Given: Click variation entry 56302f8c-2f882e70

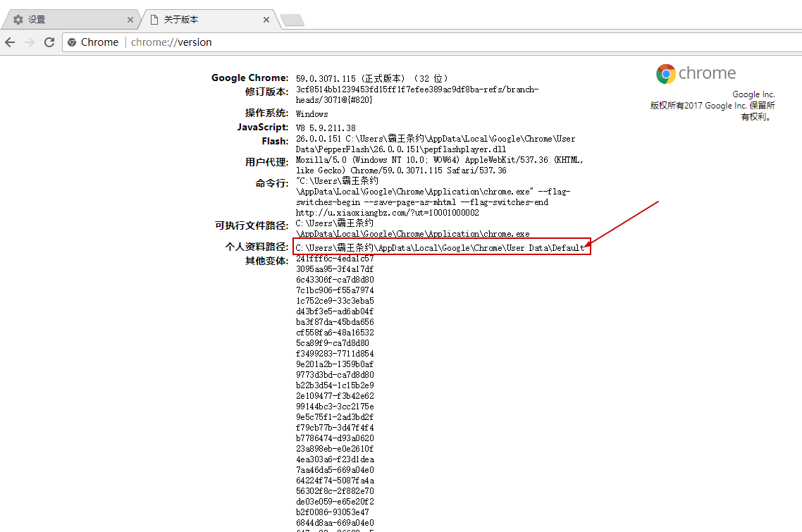Looking at the screenshot, I should [335, 491].
